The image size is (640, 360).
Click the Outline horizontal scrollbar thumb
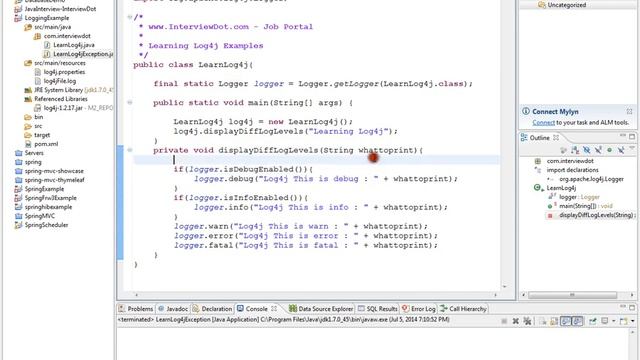572,295
